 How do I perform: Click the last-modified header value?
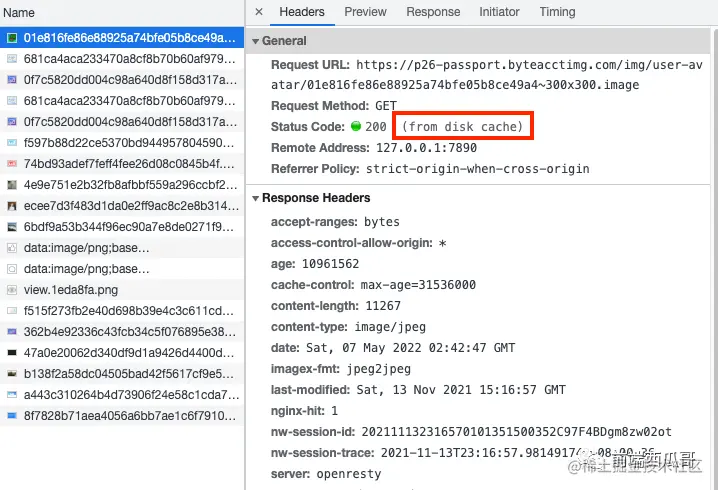point(461,390)
